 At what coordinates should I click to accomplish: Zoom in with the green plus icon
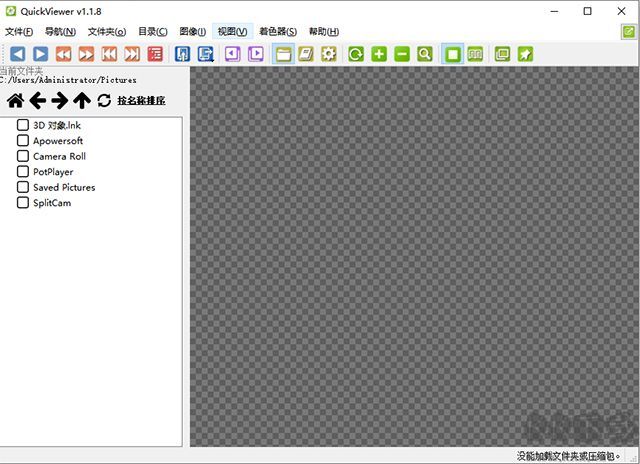379,54
